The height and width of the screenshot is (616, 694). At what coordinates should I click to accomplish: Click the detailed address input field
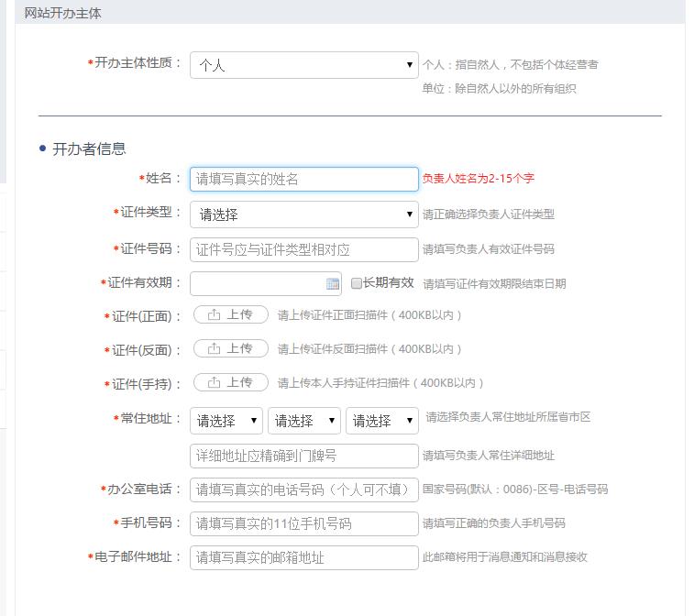tap(303, 456)
